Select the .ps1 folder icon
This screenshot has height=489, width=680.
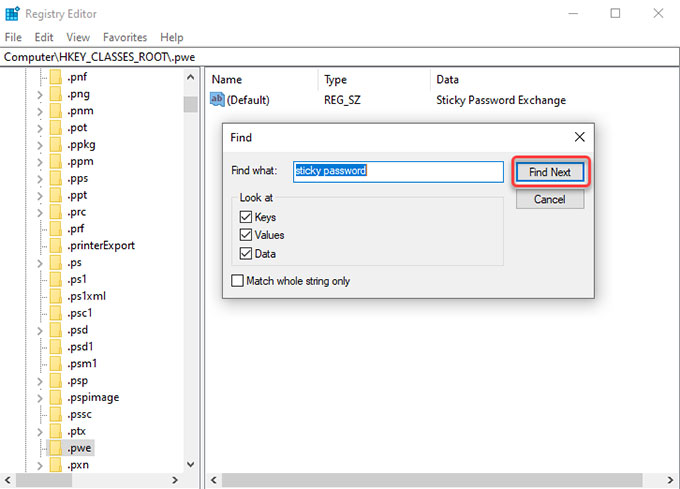(56, 280)
